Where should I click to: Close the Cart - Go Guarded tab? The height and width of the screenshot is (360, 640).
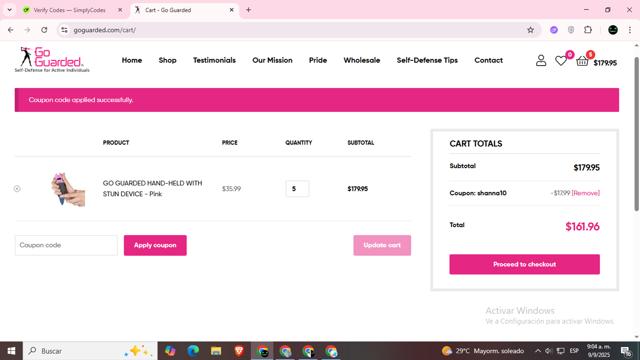click(231, 10)
